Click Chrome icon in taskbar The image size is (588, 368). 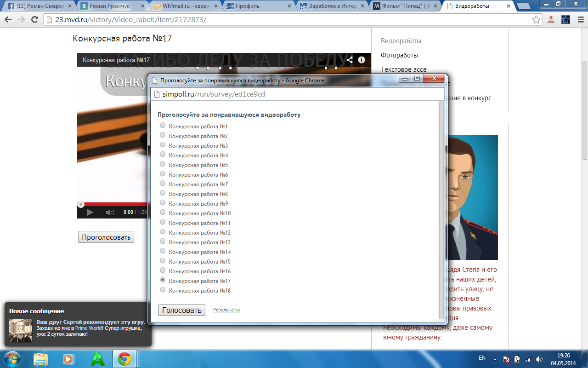coord(124,359)
